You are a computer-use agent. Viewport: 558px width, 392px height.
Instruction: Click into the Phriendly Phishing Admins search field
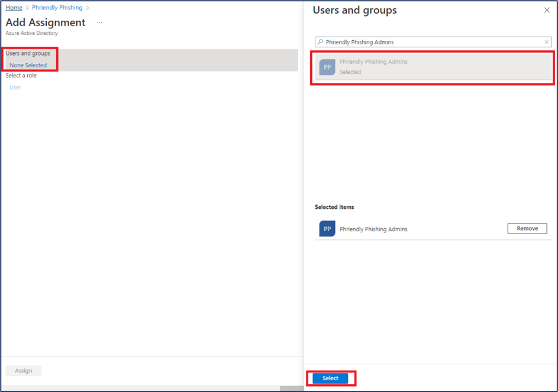click(x=433, y=42)
